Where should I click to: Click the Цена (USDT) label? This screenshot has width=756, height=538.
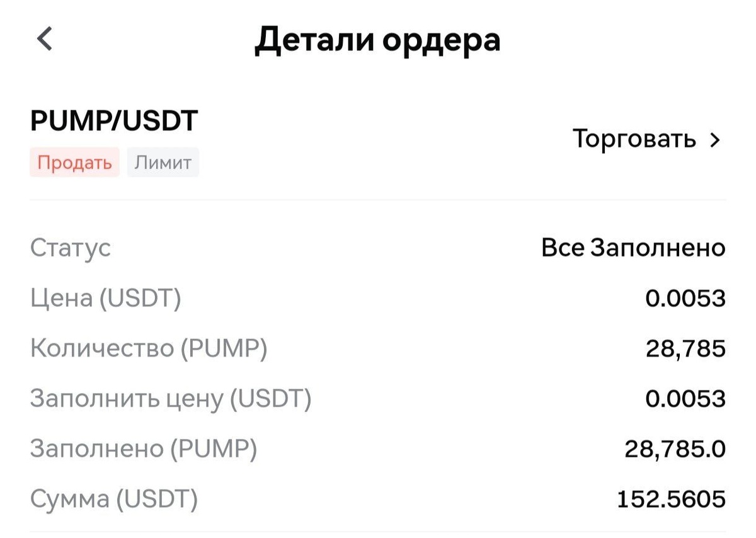point(106,298)
